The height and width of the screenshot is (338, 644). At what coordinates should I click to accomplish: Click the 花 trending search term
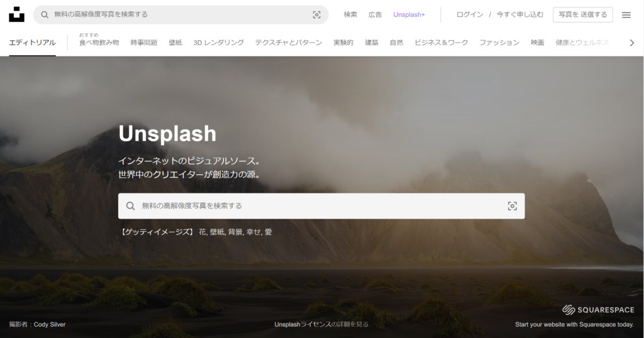[x=203, y=232]
